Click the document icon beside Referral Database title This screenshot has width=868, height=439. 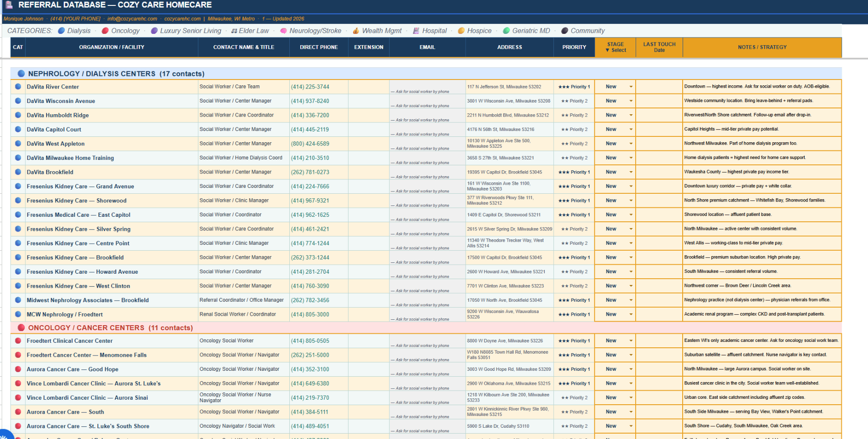9,5
